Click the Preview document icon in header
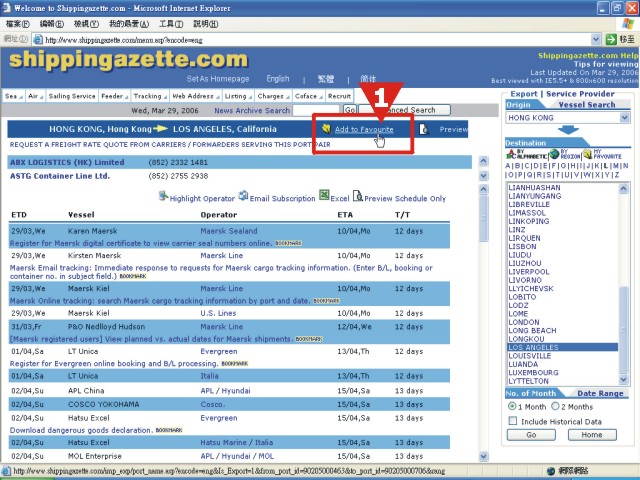The width and height of the screenshot is (640, 480). coord(424,129)
